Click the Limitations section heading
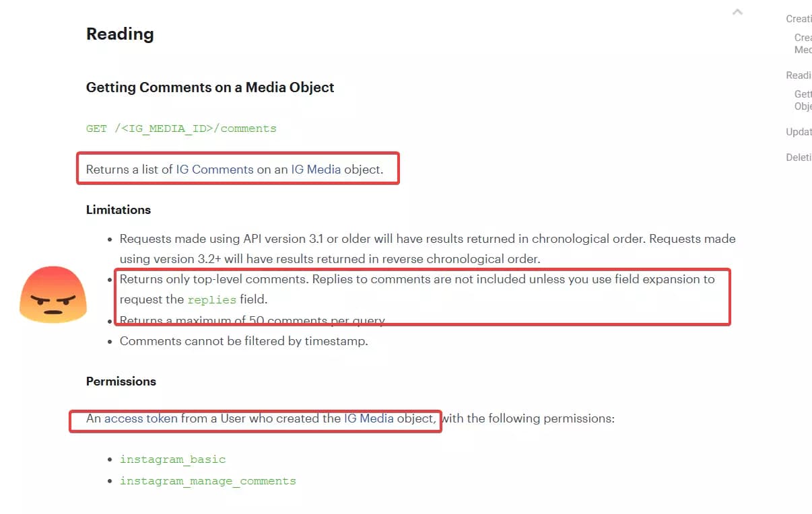812x514 pixels. [x=118, y=210]
